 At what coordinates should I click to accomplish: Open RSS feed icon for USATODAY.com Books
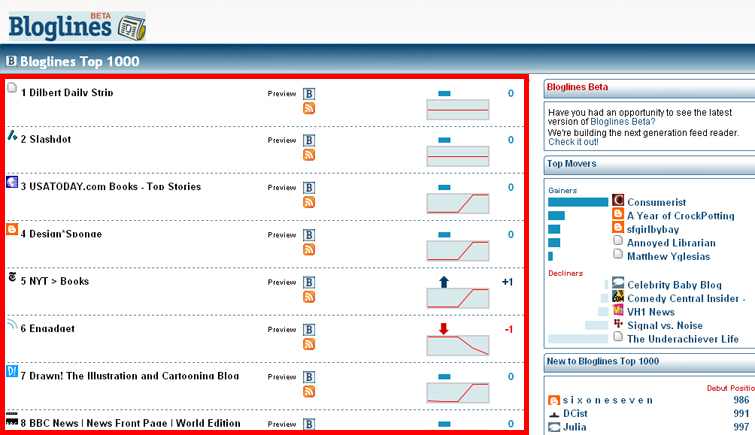(309, 202)
